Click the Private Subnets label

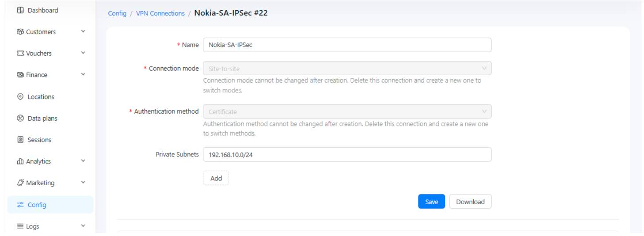(176, 155)
